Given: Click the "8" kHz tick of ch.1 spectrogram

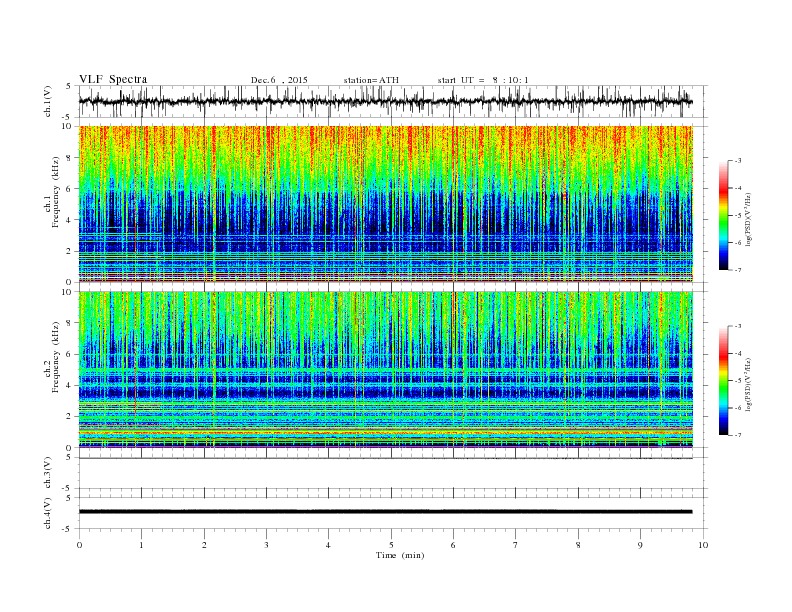Looking at the screenshot, I should [70, 158].
